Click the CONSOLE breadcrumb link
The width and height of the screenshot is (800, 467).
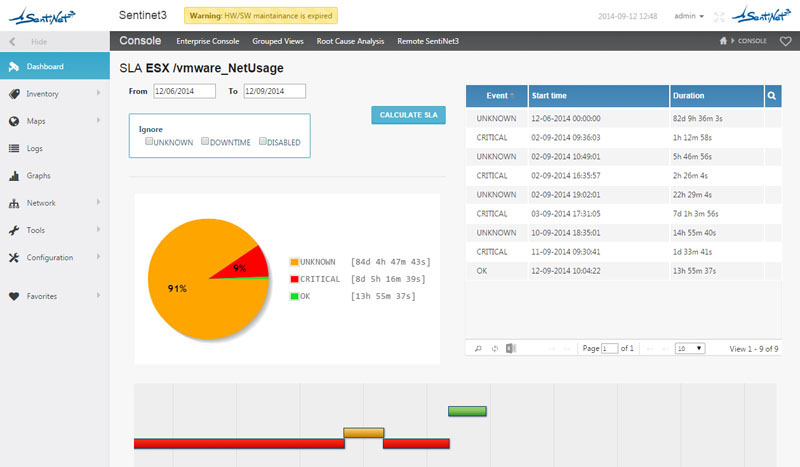(x=752, y=41)
